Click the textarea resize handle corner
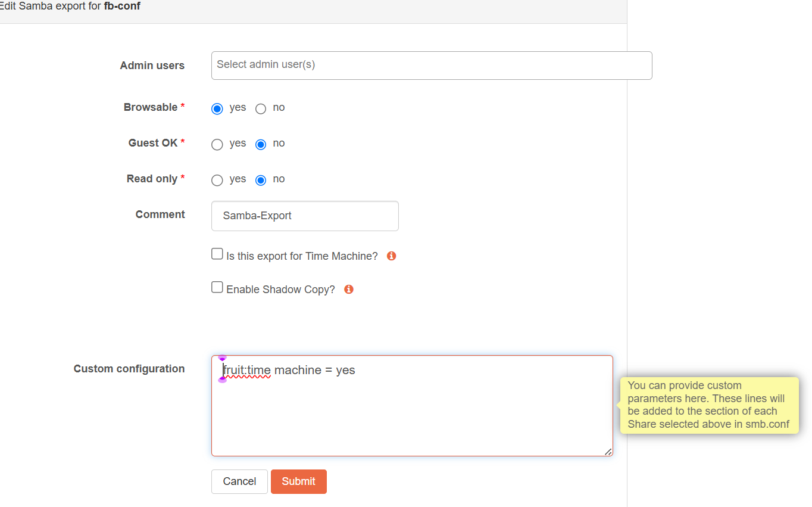Image resolution: width=812 pixels, height=507 pixels. coord(608,452)
